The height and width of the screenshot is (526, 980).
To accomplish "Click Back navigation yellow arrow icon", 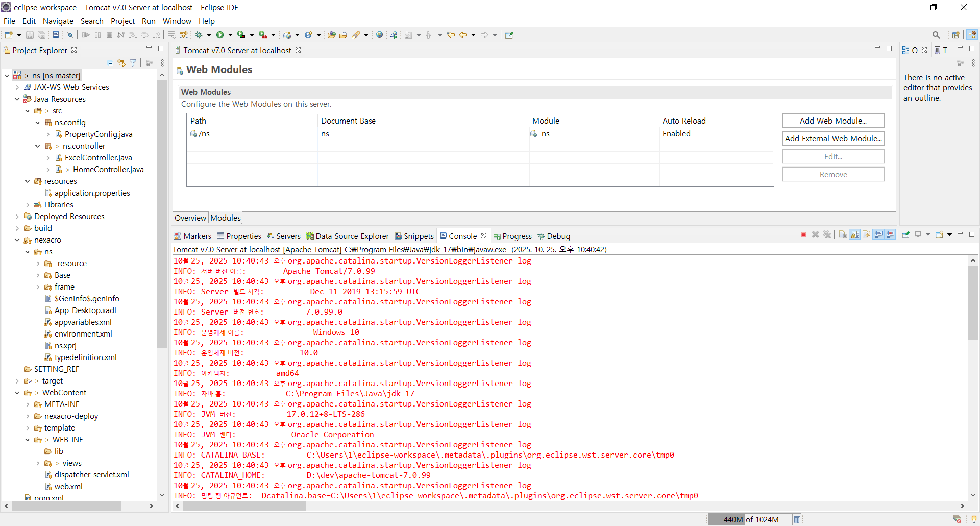I will (463, 35).
